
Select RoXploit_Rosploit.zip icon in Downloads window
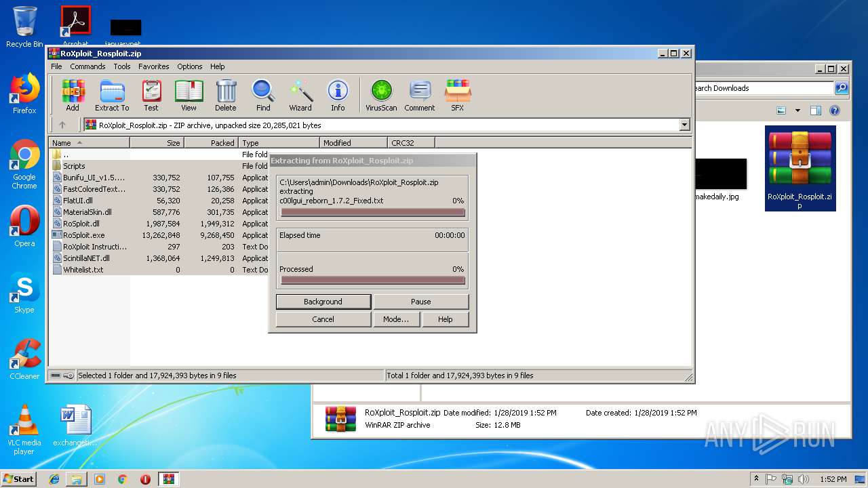click(800, 168)
